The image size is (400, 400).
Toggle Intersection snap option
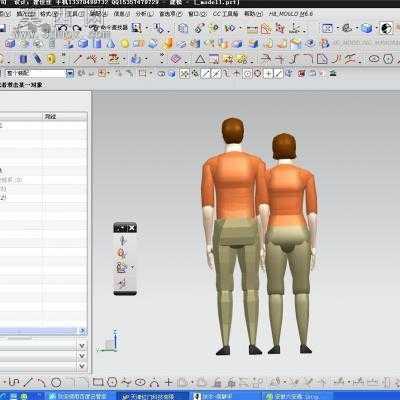point(236,73)
